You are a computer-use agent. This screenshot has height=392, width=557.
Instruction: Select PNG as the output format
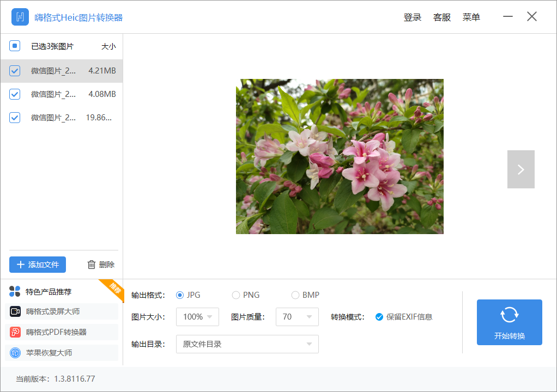235,295
